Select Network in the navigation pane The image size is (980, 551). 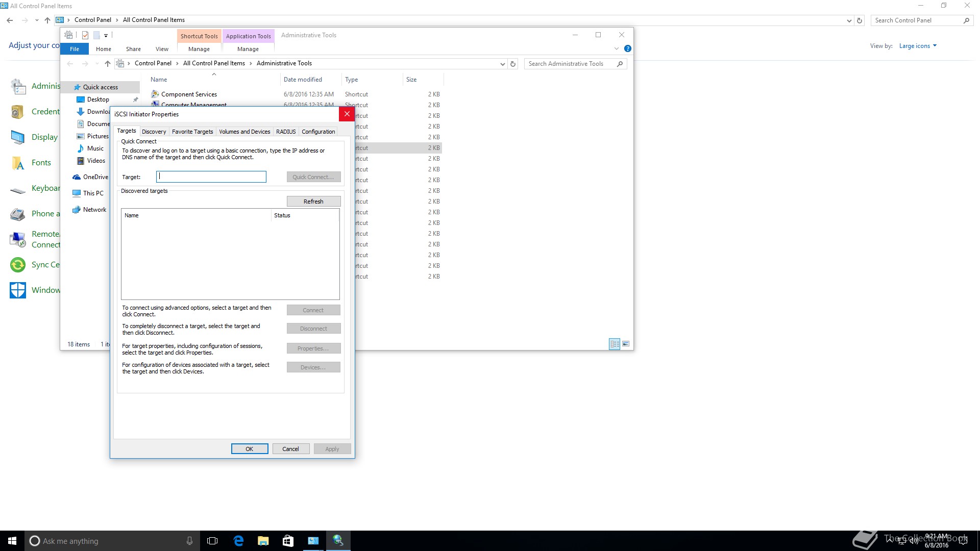point(94,210)
